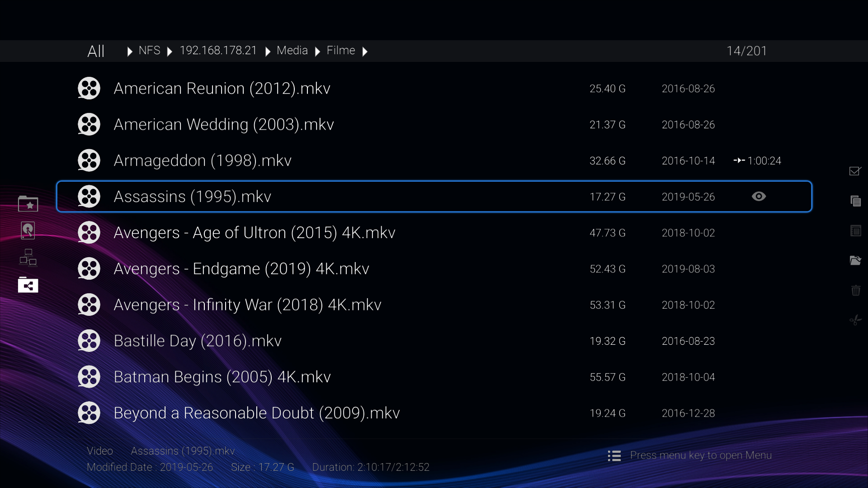The height and width of the screenshot is (488, 868).
Task: Click size 47.73 G of Age of Ultron
Action: (x=608, y=233)
